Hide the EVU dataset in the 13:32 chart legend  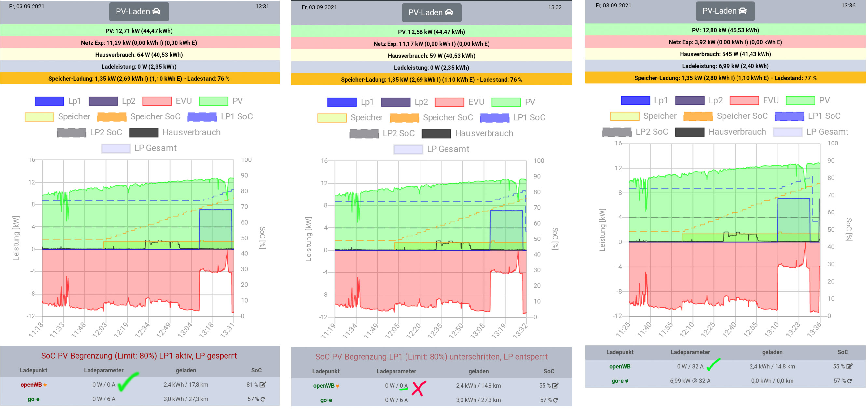click(449, 102)
